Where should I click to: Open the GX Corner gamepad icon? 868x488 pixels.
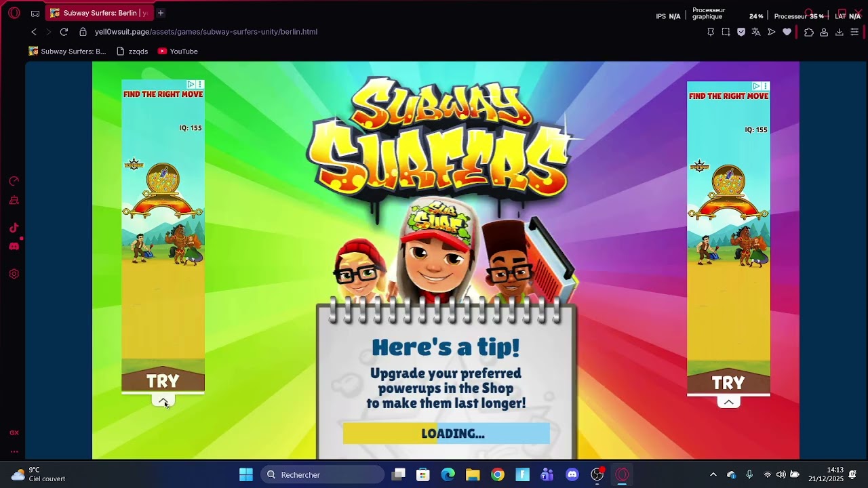[x=35, y=13]
